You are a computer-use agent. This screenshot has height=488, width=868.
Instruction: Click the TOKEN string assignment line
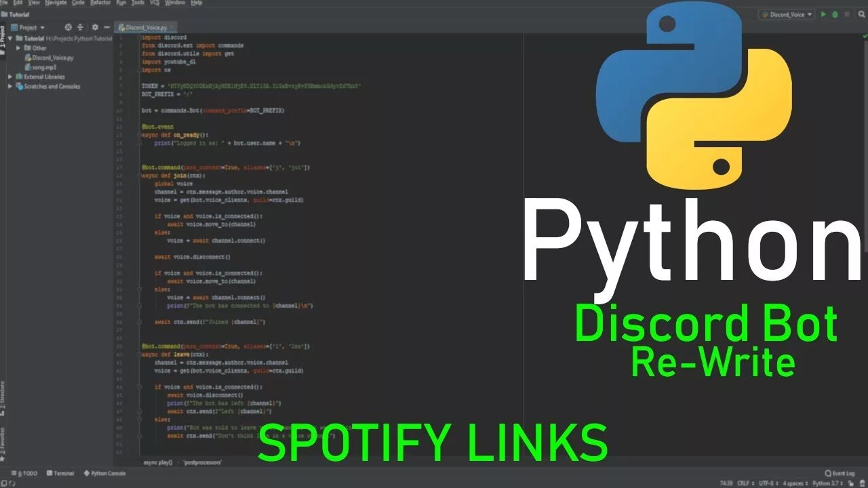(x=251, y=86)
